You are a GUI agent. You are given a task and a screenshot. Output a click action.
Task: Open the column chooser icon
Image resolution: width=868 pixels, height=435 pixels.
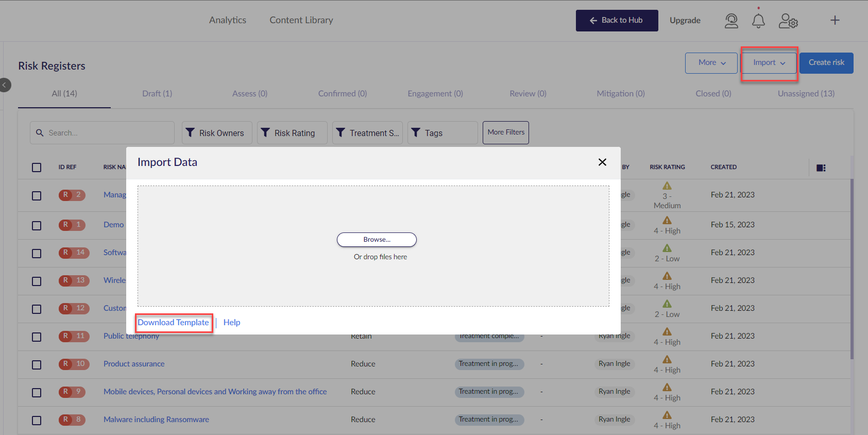click(821, 168)
